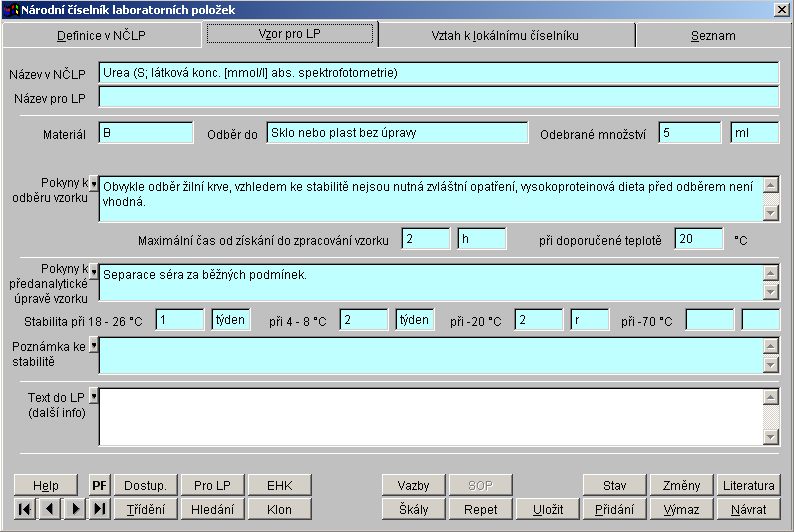Go to first record navigation arrow

26,509
